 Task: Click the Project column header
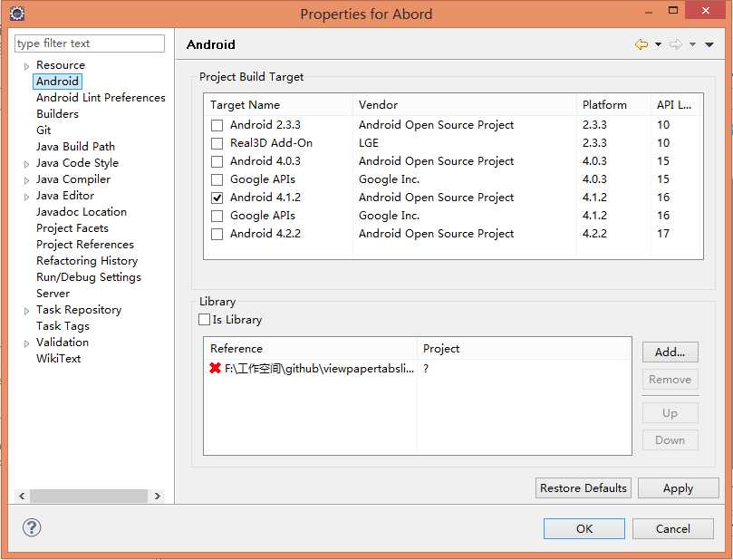click(524, 349)
